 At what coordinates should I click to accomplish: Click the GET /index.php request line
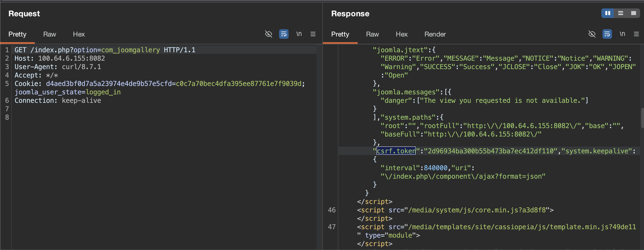pyautogui.click(x=105, y=50)
